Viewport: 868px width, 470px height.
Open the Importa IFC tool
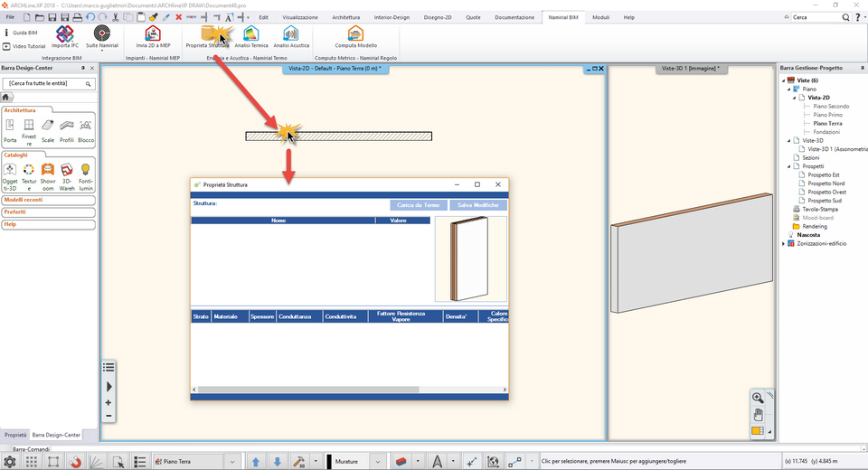click(x=65, y=37)
